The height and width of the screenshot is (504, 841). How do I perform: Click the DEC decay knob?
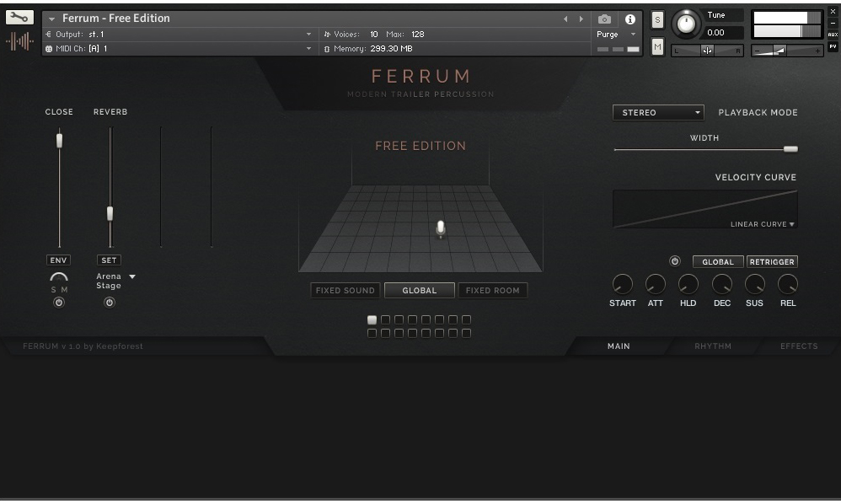click(722, 284)
